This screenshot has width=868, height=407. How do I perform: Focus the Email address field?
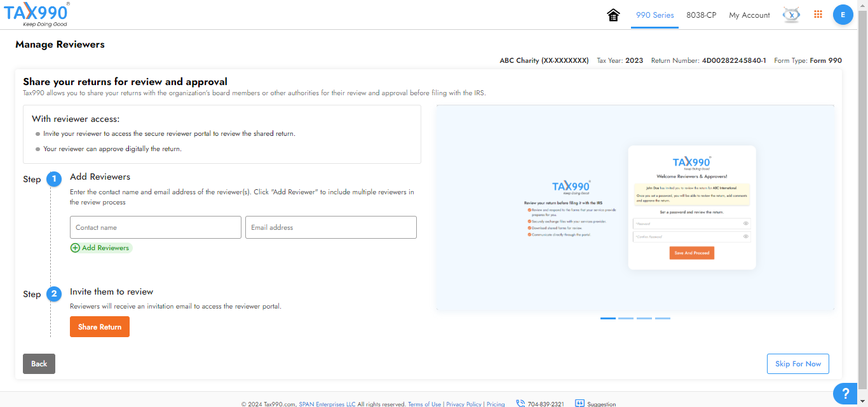(331, 227)
